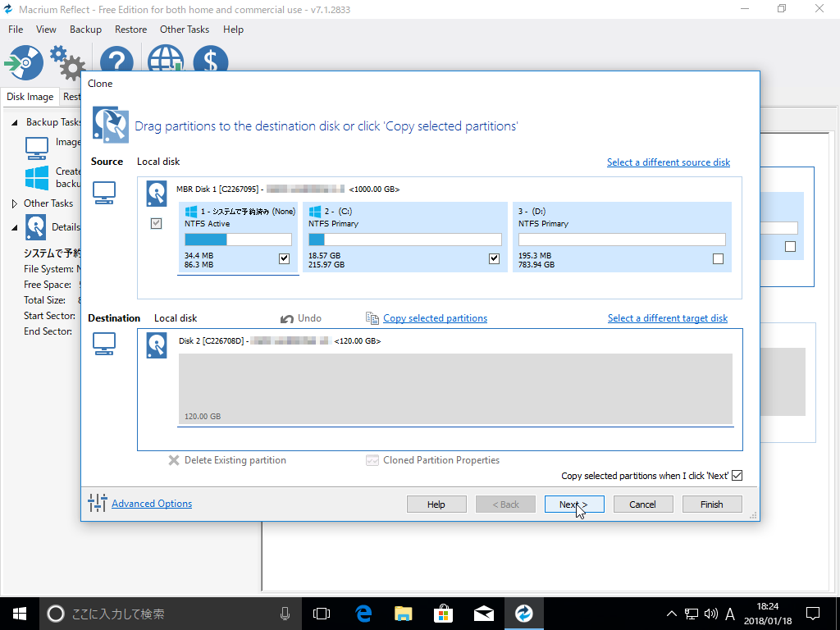This screenshot has height=630, width=840.
Task: Open the Restore menu
Action: pyautogui.click(x=130, y=30)
